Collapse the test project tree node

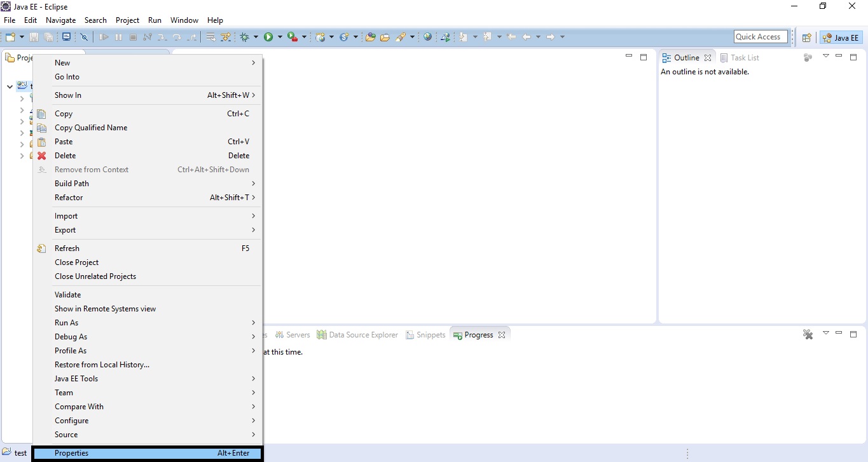10,86
